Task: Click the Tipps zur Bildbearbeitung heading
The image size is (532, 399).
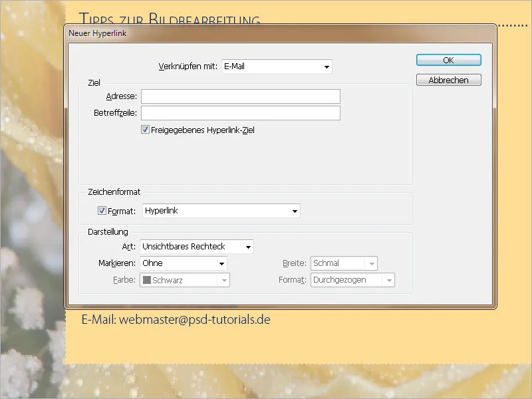Action: 170,19
